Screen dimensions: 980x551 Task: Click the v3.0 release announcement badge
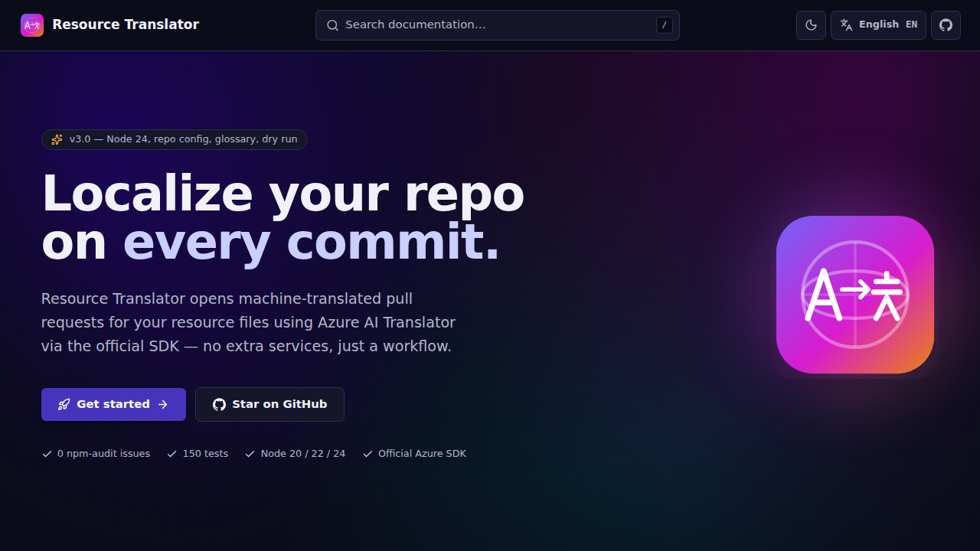tap(175, 139)
